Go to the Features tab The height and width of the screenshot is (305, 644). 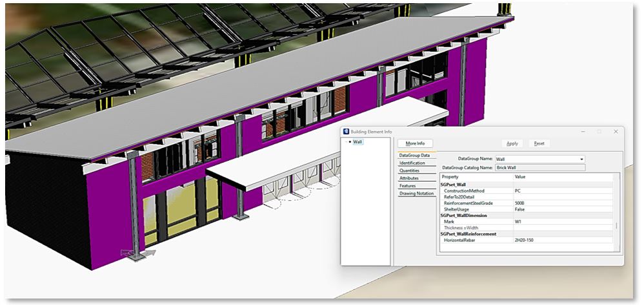[408, 186]
